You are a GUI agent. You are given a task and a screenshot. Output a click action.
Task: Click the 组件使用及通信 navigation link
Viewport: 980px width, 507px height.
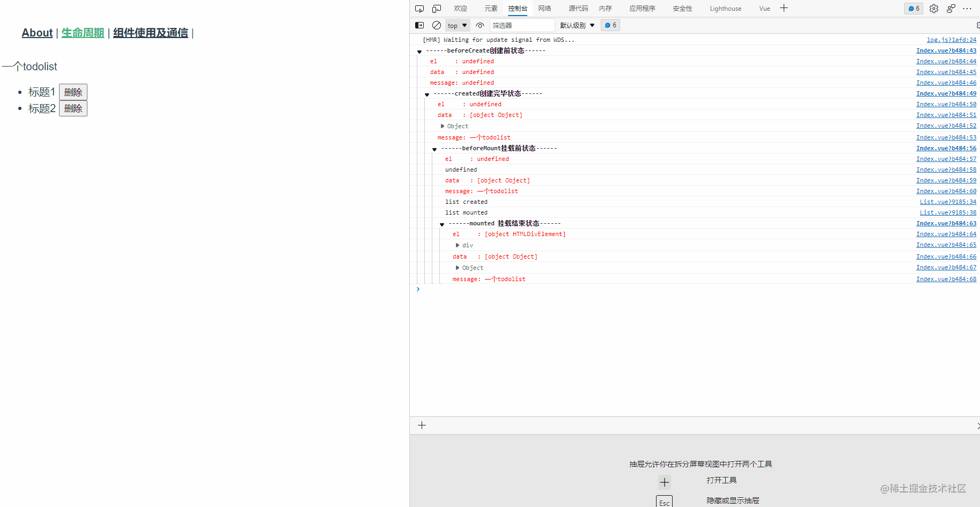coord(151,33)
